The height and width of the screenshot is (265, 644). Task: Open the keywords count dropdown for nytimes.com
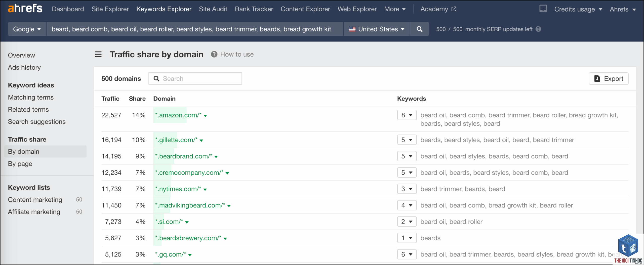point(407,189)
